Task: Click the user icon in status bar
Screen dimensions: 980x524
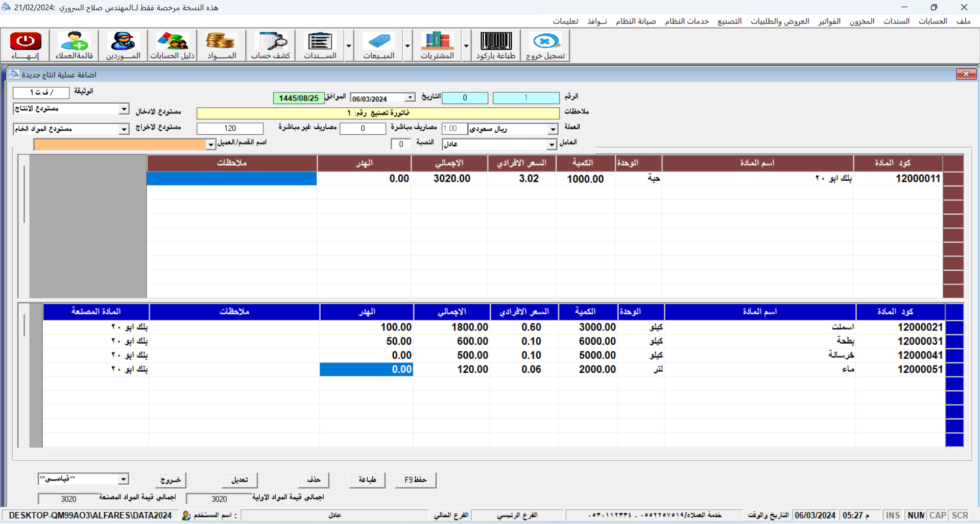Action: [186, 515]
